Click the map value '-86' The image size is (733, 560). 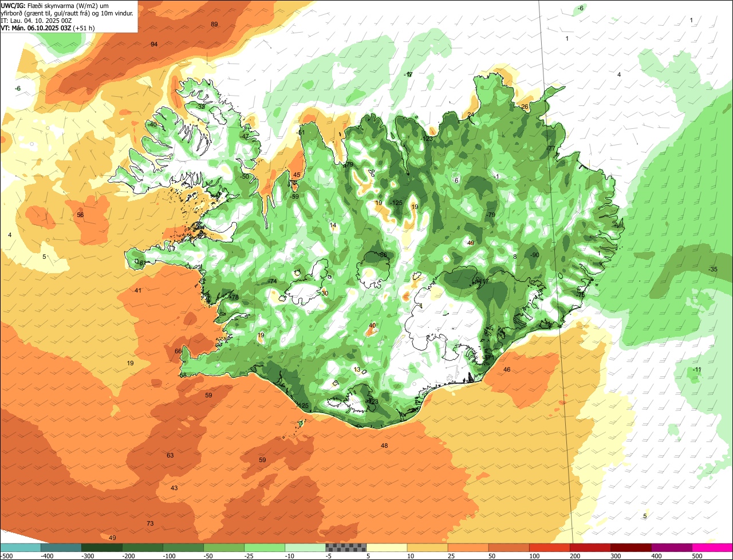click(382, 255)
